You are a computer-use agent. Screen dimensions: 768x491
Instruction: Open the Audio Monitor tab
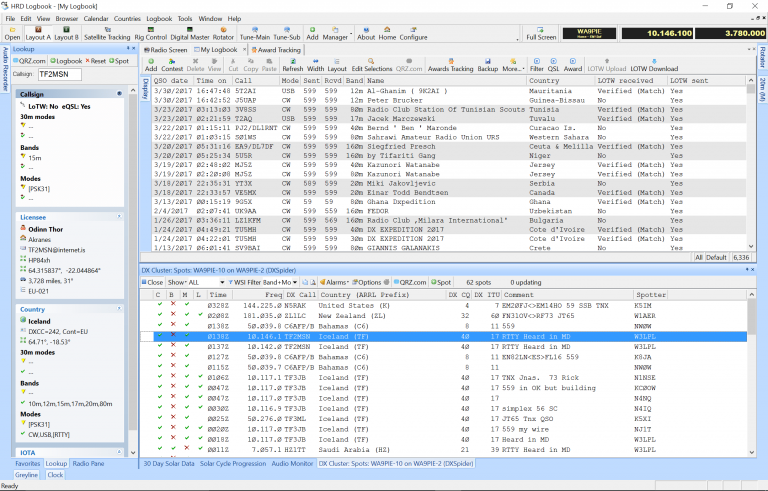292,463
